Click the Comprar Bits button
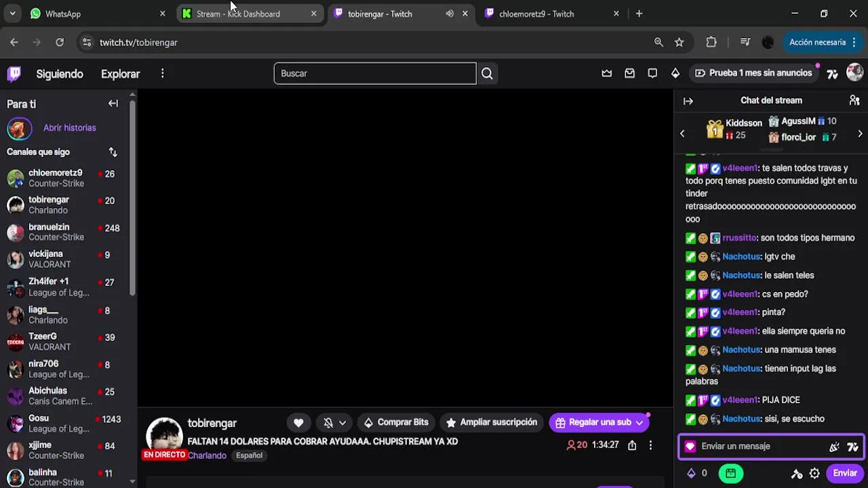Viewport: 868px width, 488px height. click(x=396, y=422)
